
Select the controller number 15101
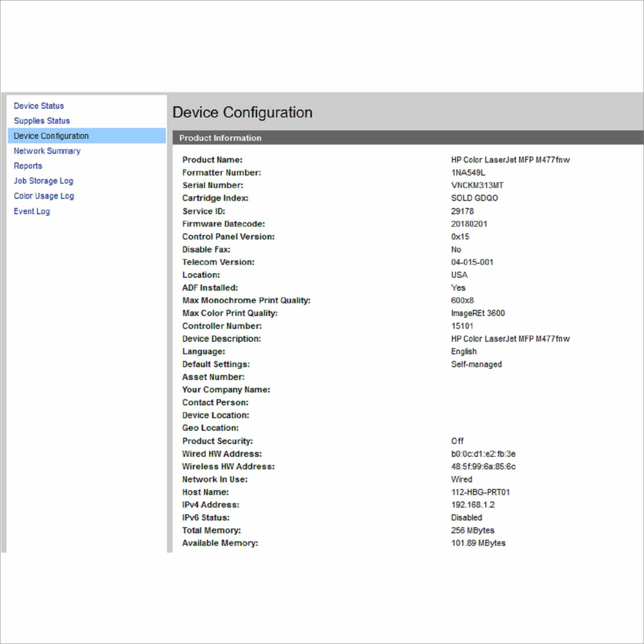462,326
